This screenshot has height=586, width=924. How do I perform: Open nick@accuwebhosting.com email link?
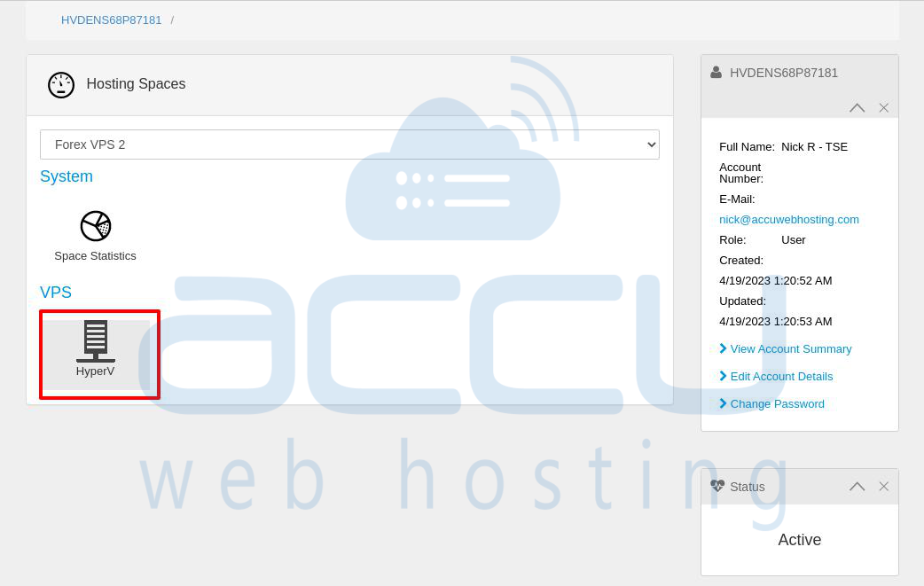point(789,220)
